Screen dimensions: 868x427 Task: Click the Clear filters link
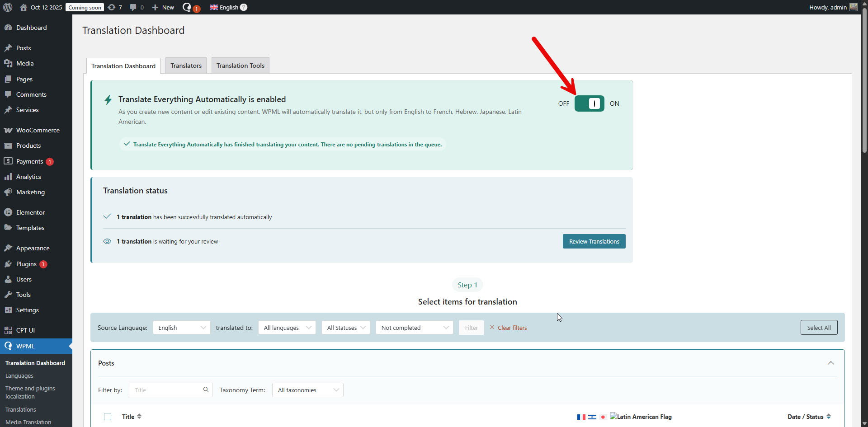pyautogui.click(x=508, y=328)
